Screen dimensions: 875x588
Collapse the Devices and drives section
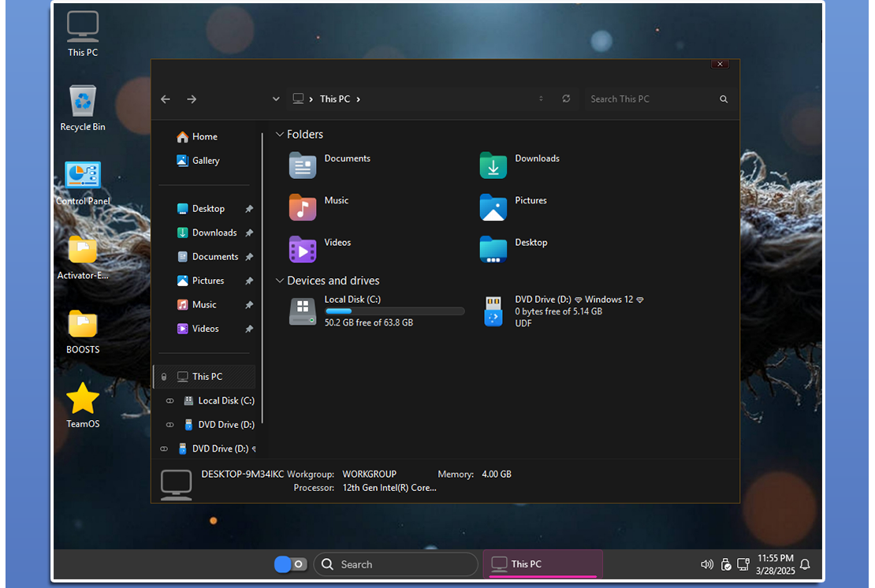[x=279, y=281]
